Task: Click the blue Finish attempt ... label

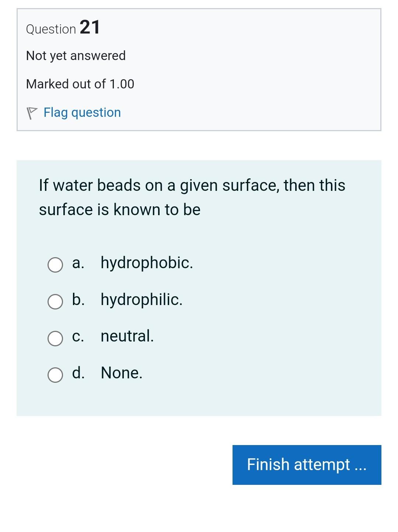Action: coord(307,465)
